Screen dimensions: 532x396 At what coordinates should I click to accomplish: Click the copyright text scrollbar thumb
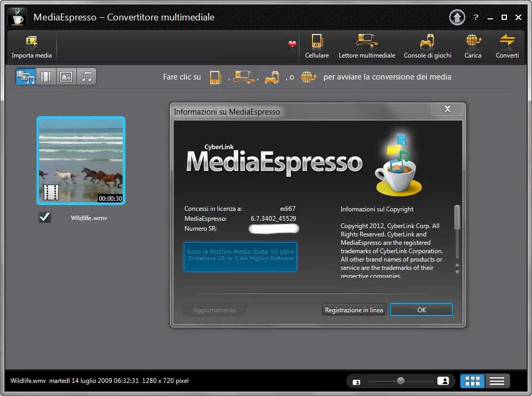pos(457,218)
